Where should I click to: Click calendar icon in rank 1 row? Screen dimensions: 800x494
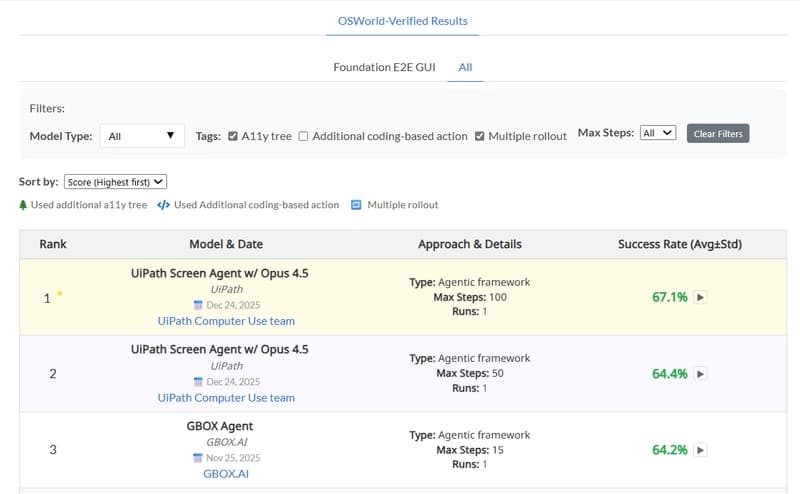[x=198, y=305]
